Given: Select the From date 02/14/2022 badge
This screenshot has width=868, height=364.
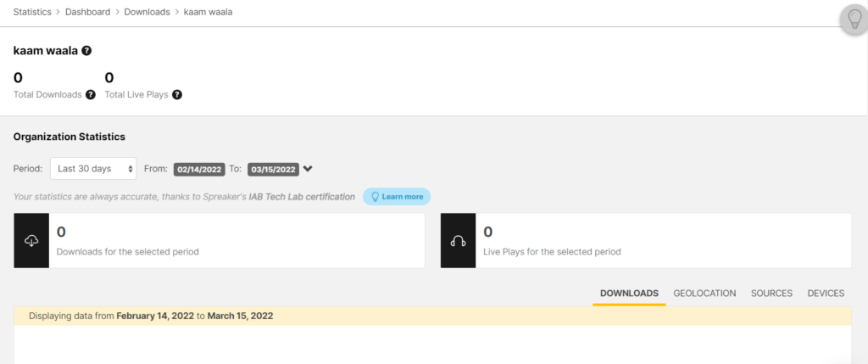Looking at the screenshot, I should [x=198, y=170].
